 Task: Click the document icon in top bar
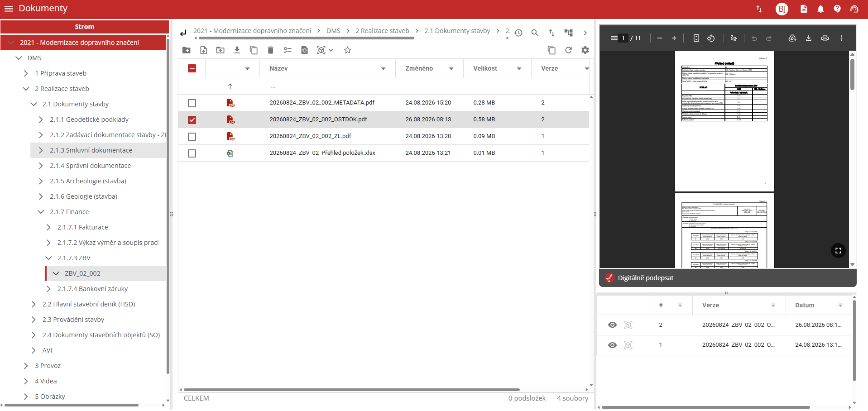pos(804,9)
